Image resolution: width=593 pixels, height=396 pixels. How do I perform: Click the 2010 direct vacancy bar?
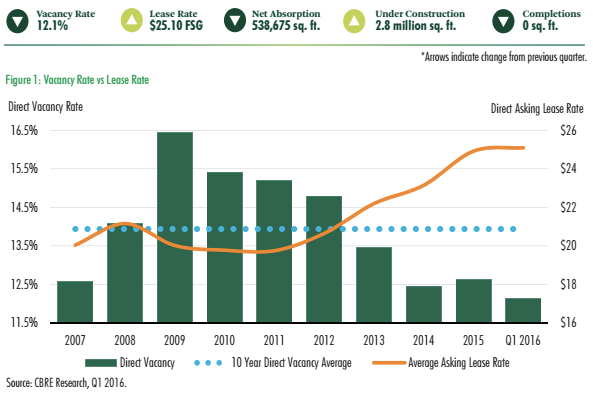tap(225, 247)
